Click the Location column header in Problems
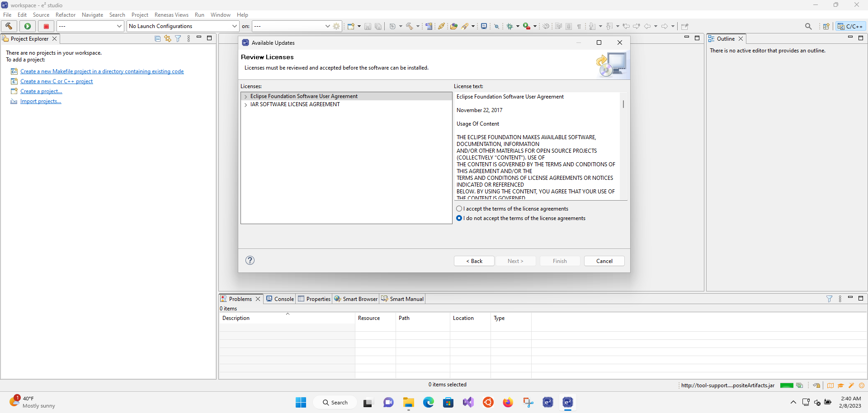 click(470, 318)
